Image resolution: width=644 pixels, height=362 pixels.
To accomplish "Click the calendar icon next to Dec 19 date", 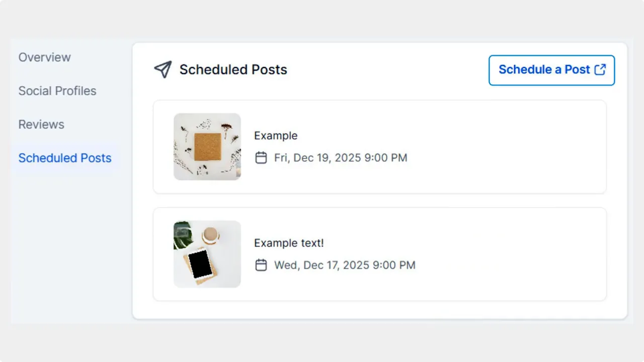I will (261, 157).
